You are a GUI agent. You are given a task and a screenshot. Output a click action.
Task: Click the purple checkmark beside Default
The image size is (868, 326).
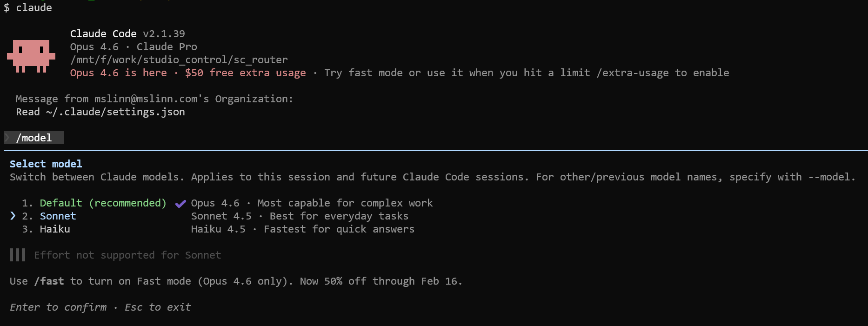(x=180, y=203)
